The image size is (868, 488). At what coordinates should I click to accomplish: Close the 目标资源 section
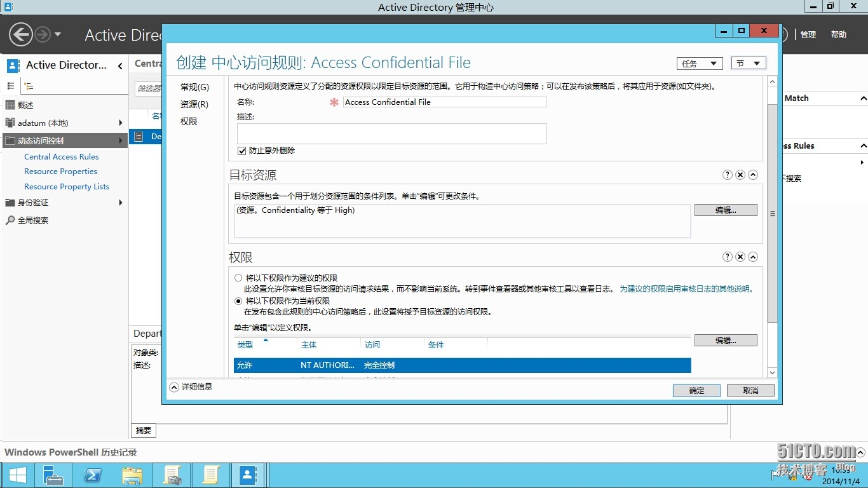coord(740,175)
